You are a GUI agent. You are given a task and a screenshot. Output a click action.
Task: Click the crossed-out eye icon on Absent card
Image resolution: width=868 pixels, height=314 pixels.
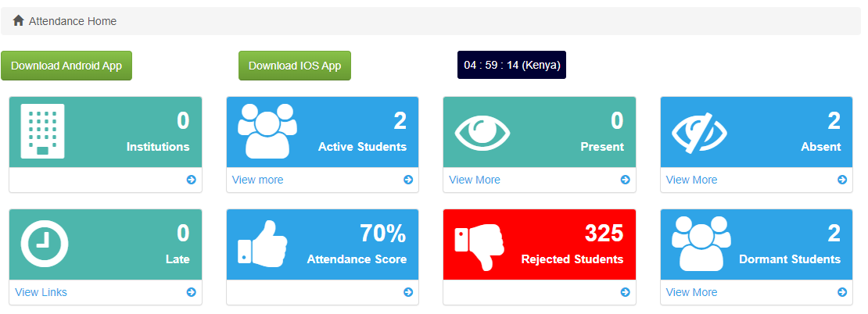699,133
